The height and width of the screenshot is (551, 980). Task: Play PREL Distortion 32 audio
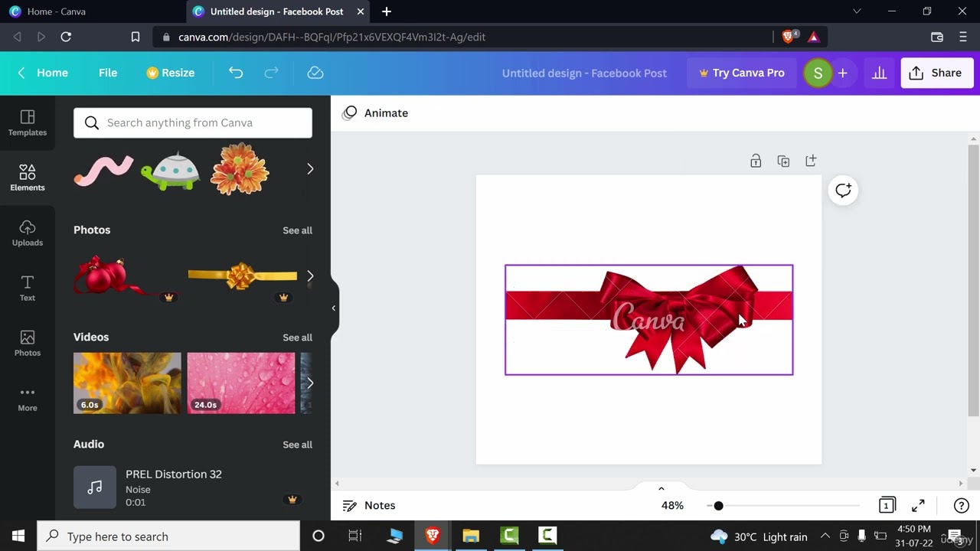[95, 487]
